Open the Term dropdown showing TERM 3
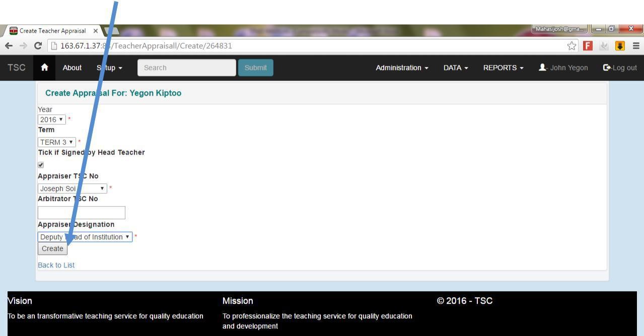The width and height of the screenshot is (644, 336). [x=57, y=142]
